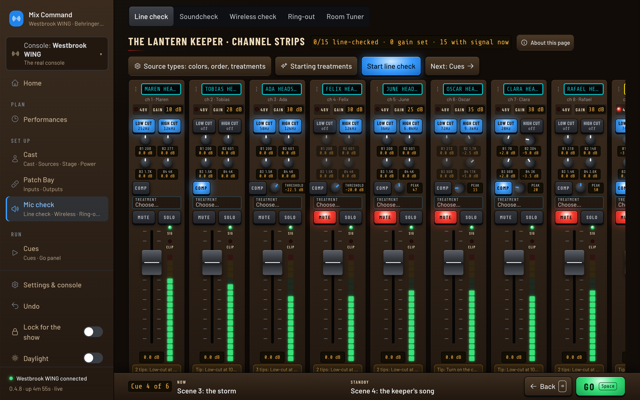
Task: Toggle the Lock for the show switch
Action: [x=93, y=332]
